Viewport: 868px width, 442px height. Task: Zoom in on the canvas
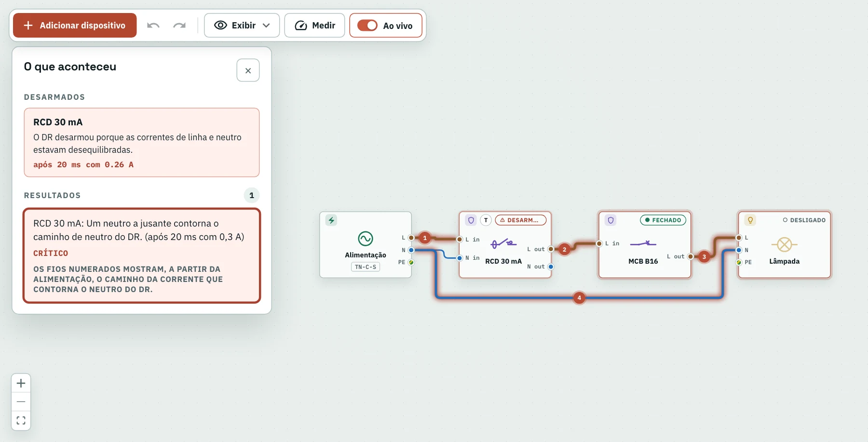point(21,383)
